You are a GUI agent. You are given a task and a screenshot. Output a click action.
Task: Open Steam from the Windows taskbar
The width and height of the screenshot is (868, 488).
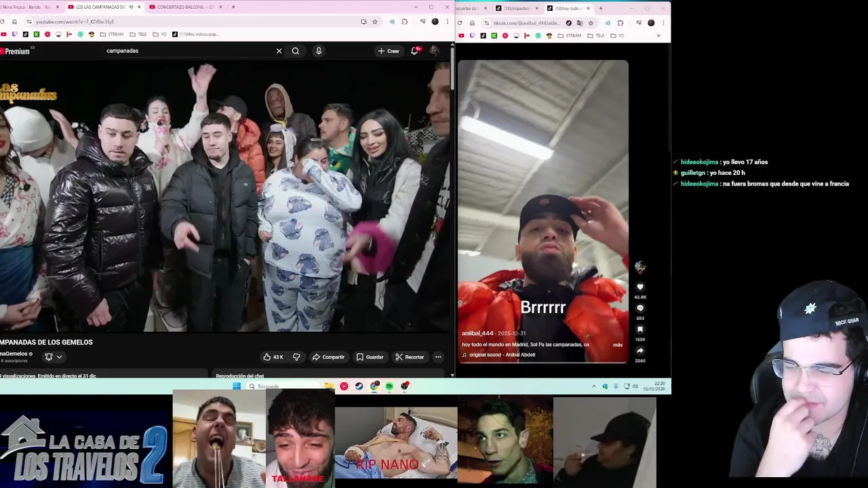(359, 386)
